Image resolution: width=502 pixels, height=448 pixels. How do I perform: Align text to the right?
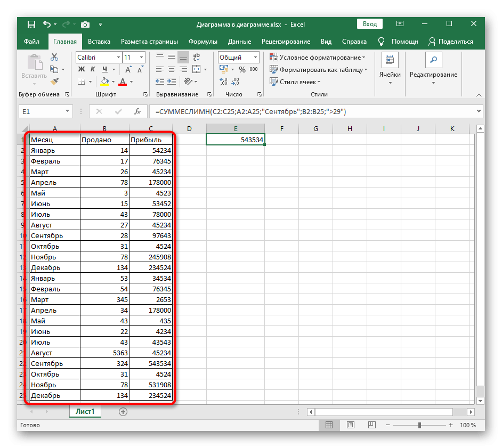[x=183, y=69]
